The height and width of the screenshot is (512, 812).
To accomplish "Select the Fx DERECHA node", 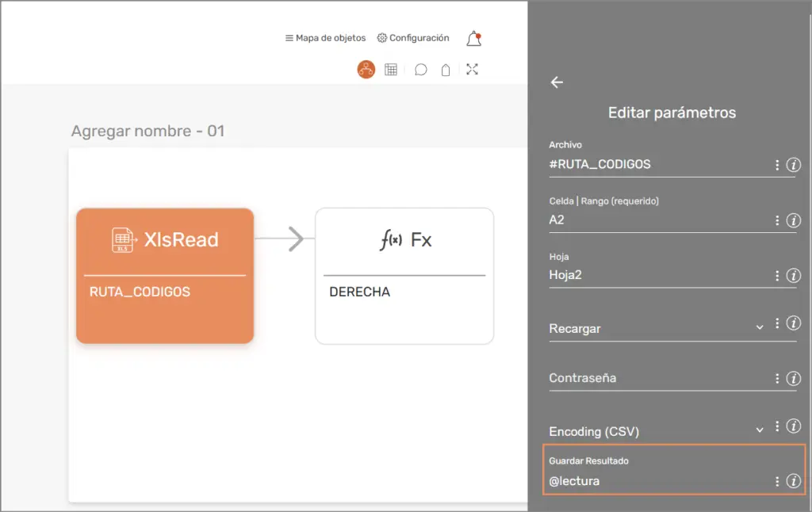I will (x=404, y=275).
